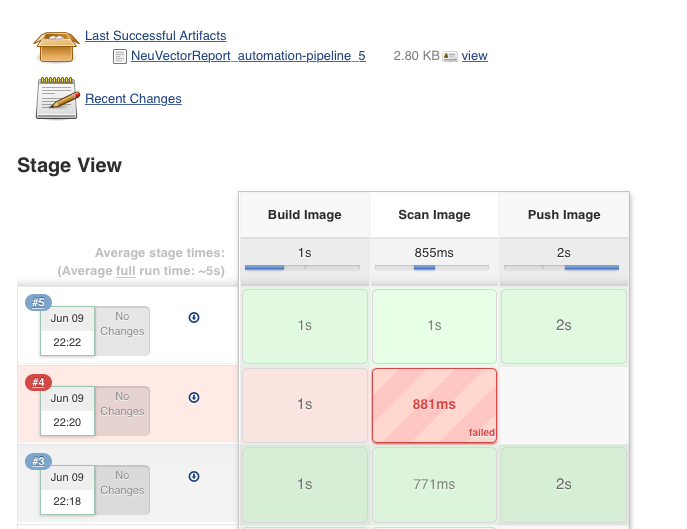This screenshot has width=687, height=529.
Task: Click the download icon for build #5
Action: 194,318
